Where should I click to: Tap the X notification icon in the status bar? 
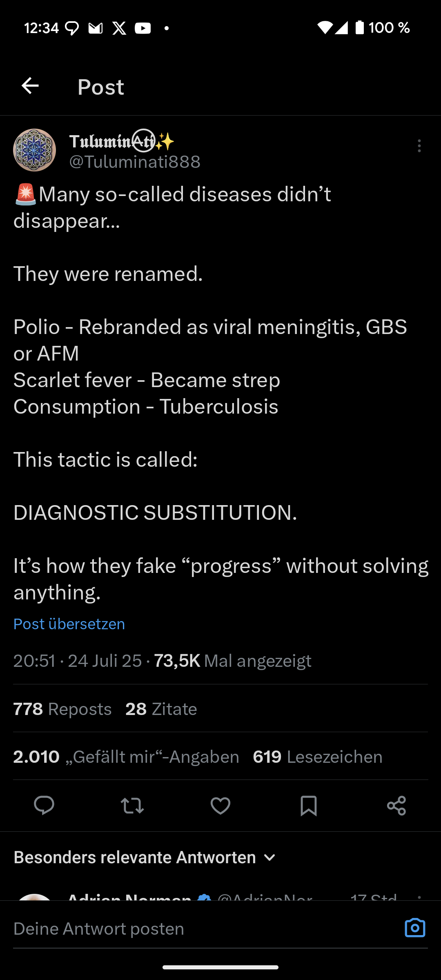[119, 28]
